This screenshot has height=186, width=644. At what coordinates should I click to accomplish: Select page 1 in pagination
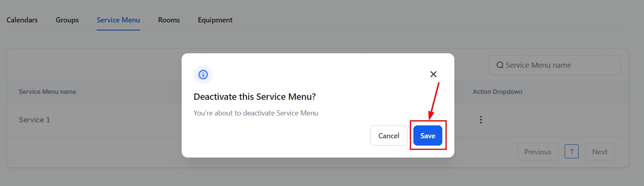tap(571, 152)
